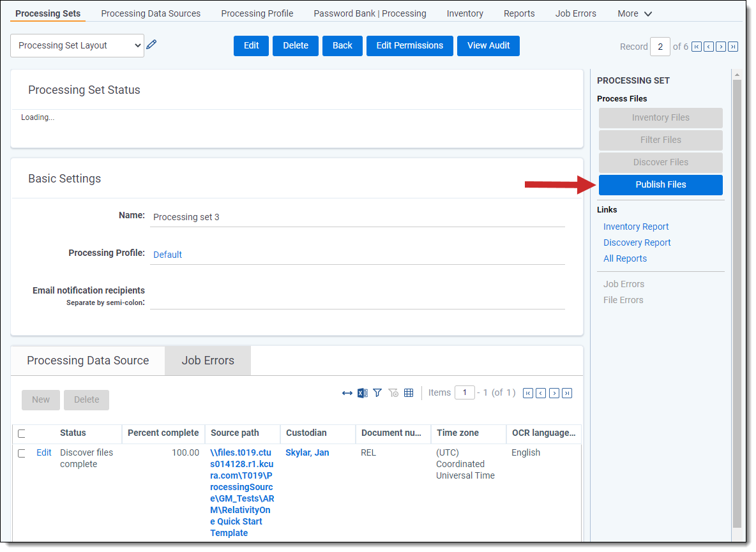
Task: Show filters using the funnel icon
Action: pos(377,393)
